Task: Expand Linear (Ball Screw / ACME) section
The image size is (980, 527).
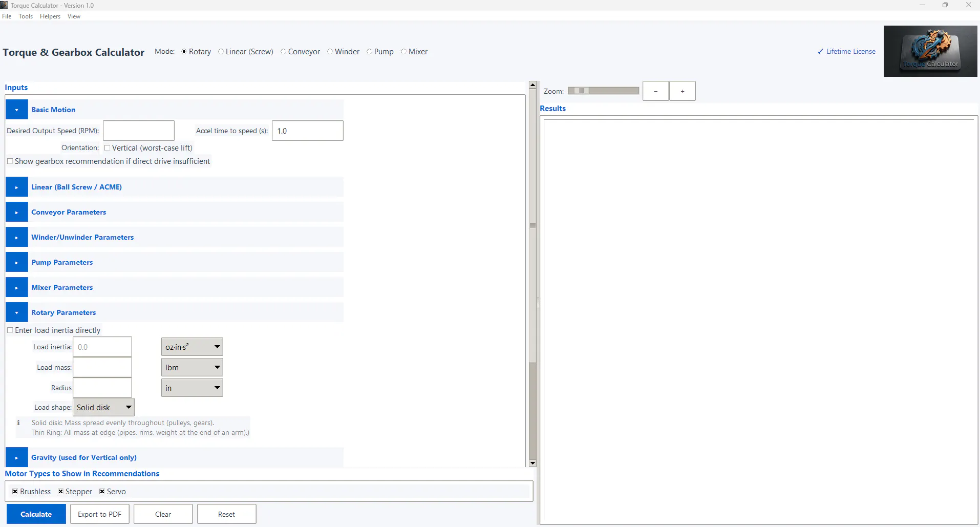Action: pyautogui.click(x=17, y=187)
